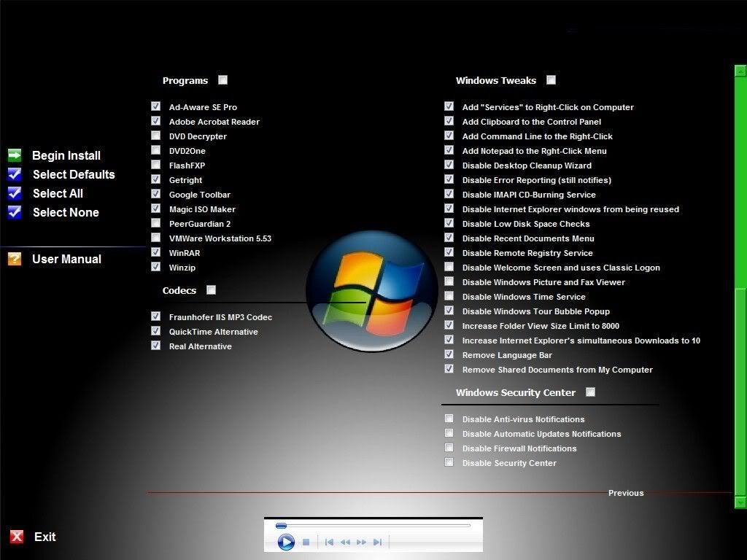Viewport: 747px width, 560px height.
Task: Click the Select None checkmark icon
Action: click(x=15, y=212)
